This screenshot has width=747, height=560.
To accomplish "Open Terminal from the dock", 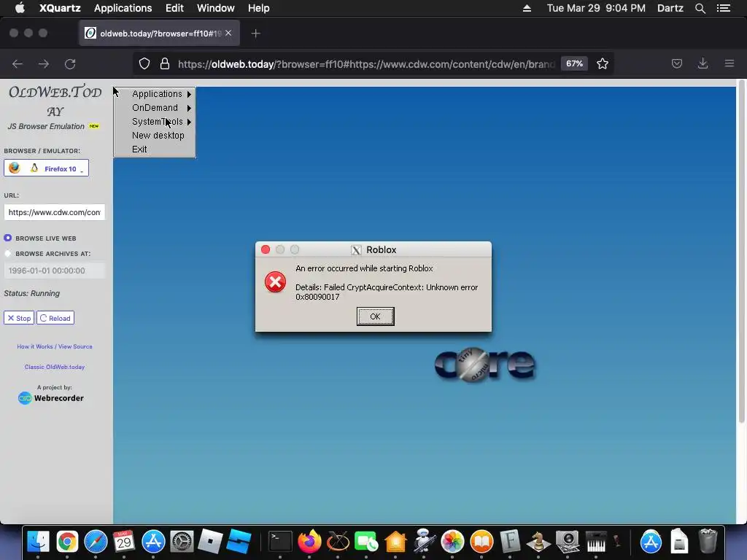I will pyautogui.click(x=280, y=542).
